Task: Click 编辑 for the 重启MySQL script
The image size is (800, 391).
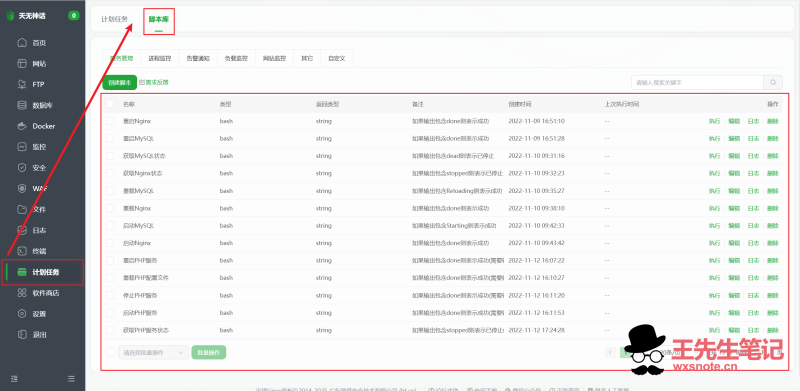Action: (x=734, y=139)
